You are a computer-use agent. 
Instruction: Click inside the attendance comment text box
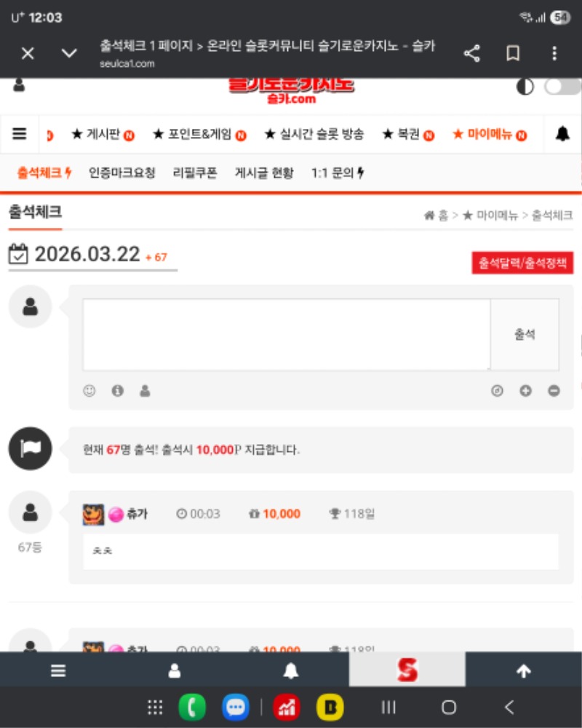286,334
